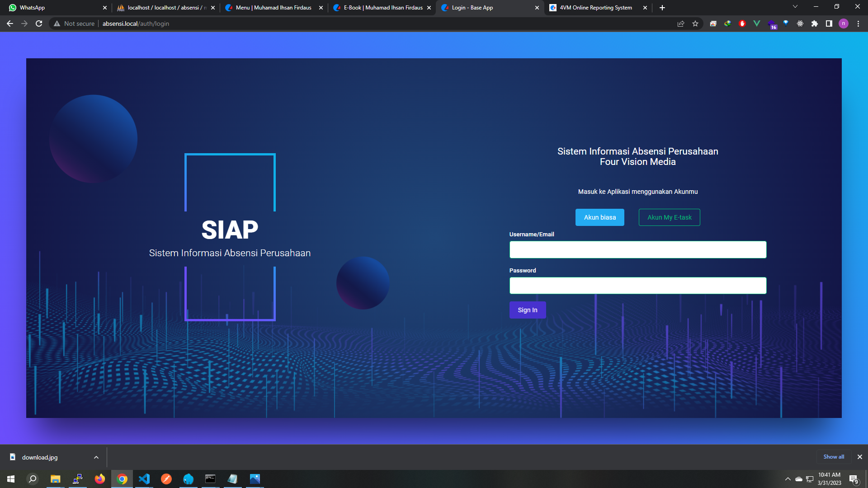The height and width of the screenshot is (488, 868).
Task: Click the Sign In button
Action: [x=528, y=310]
